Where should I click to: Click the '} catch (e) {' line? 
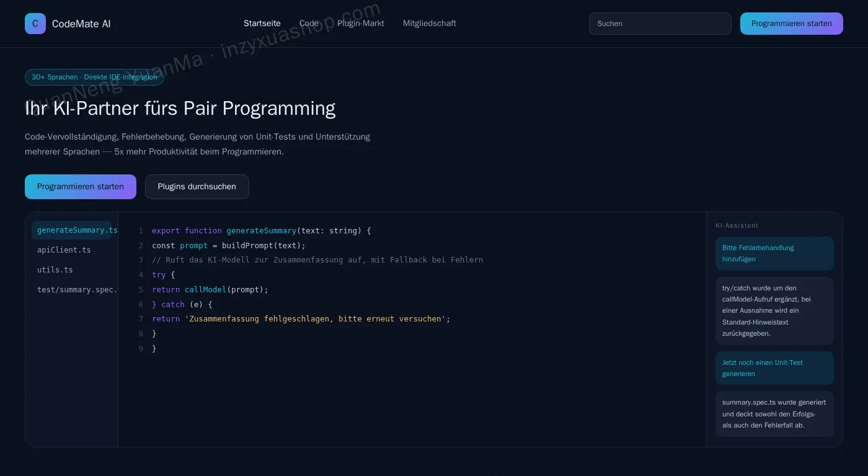click(x=182, y=305)
